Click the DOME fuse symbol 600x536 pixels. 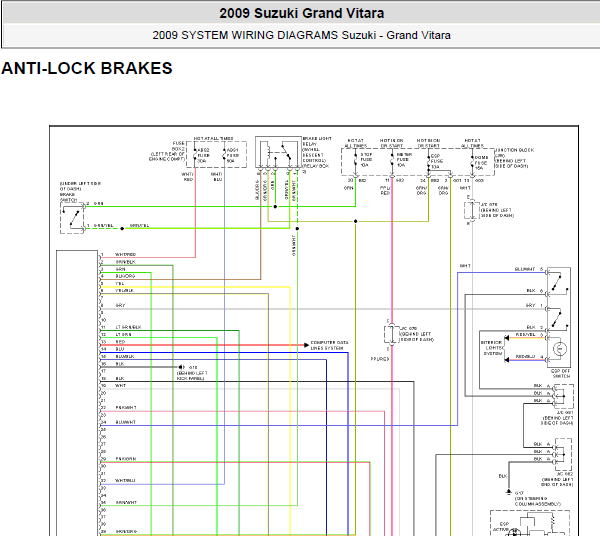click(480, 158)
